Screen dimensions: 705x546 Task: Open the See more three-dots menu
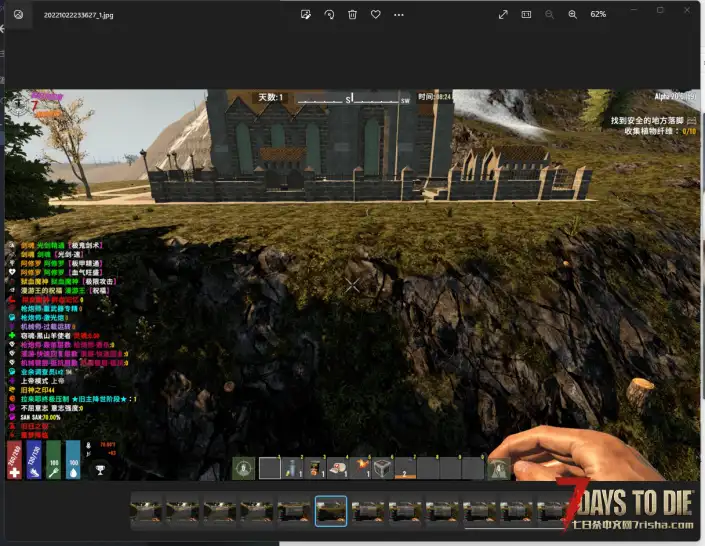click(399, 15)
